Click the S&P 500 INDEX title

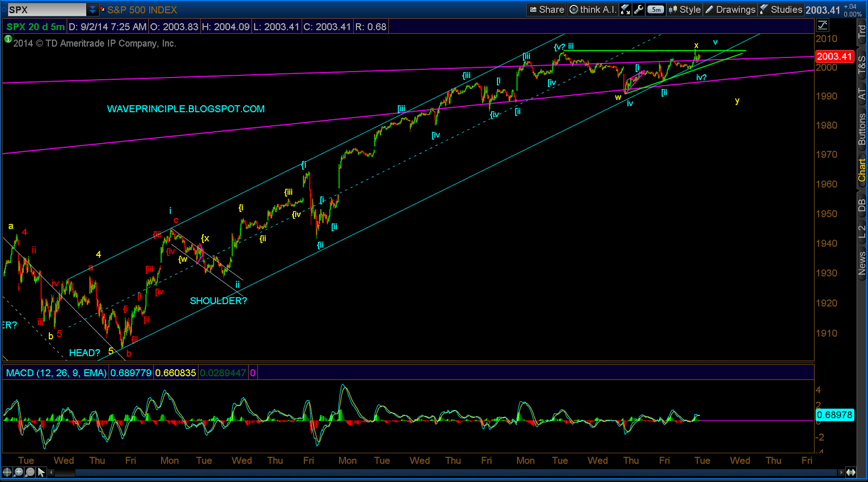(142, 10)
